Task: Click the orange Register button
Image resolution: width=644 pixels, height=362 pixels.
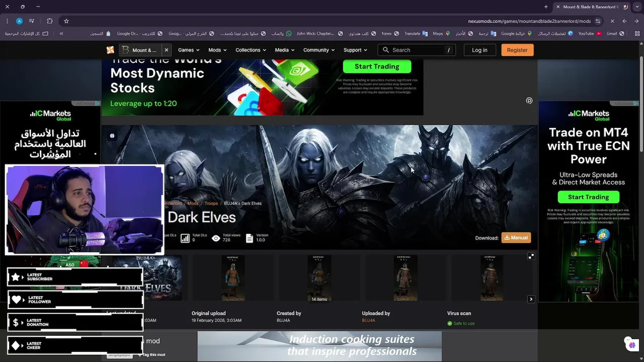Action: pos(517,50)
